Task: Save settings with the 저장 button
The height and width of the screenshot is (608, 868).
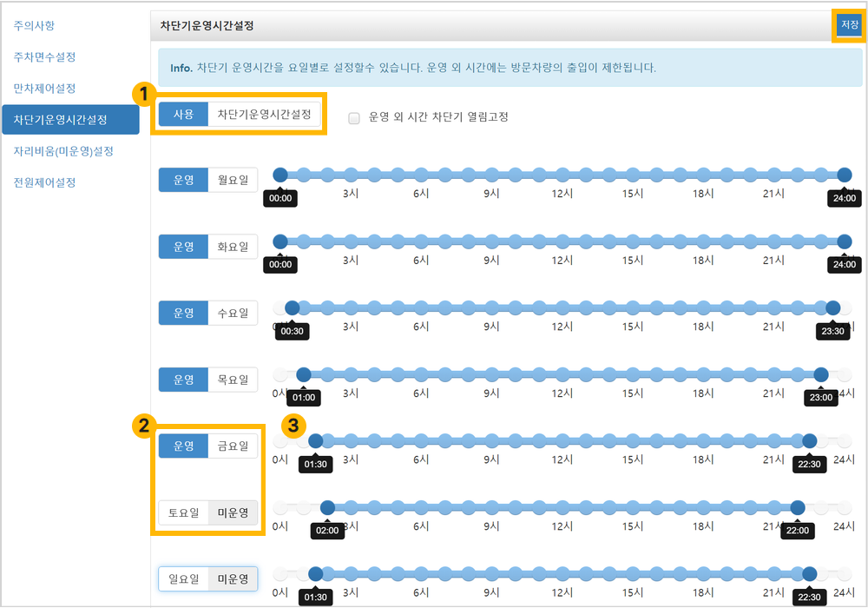Action: pyautogui.click(x=849, y=25)
